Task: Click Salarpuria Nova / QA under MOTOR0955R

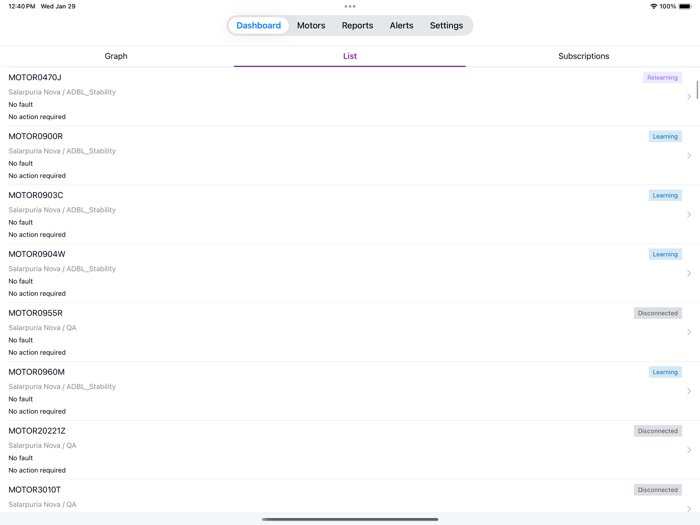Action: coord(42,328)
